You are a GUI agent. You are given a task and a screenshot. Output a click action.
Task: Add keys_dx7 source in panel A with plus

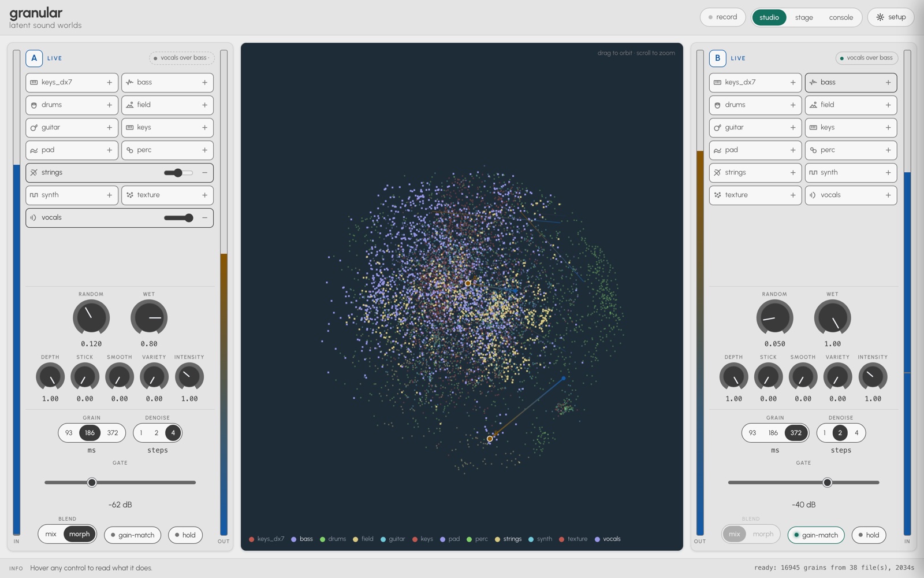click(x=109, y=83)
